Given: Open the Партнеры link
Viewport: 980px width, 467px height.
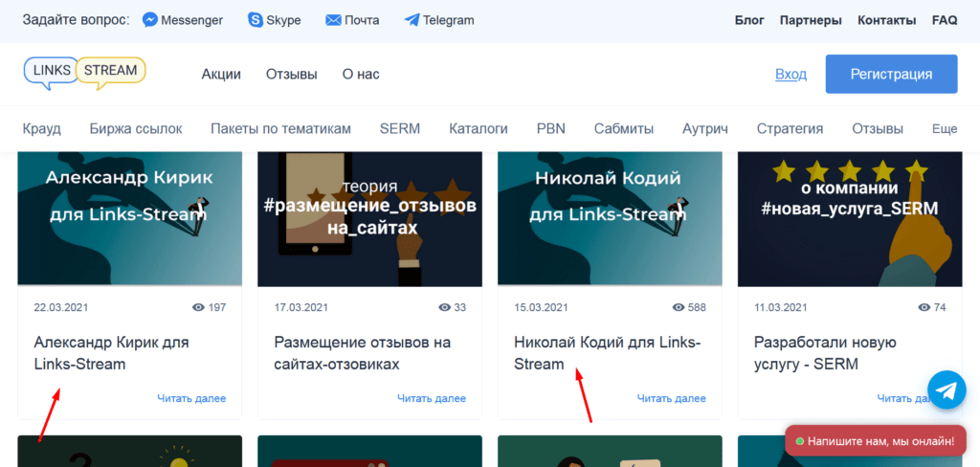Looking at the screenshot, I should 811,20.
